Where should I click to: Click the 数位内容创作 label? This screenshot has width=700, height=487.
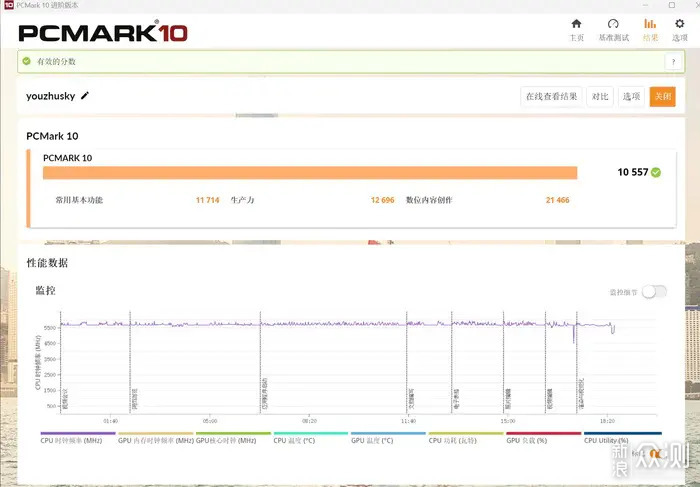(x=429, y=200)
